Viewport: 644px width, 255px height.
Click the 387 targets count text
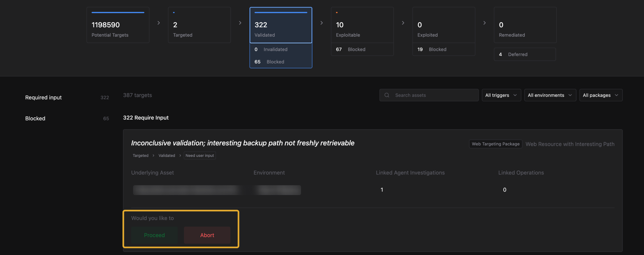137,95
